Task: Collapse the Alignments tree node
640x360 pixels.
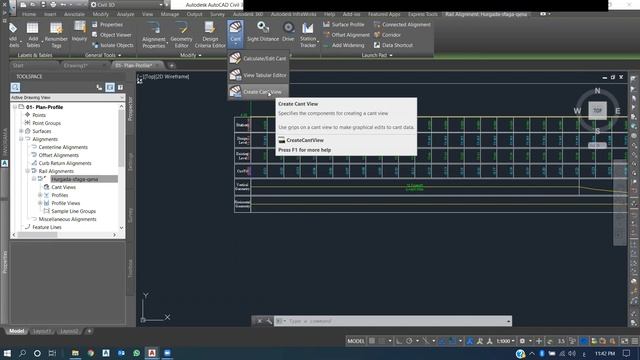Action: 21,139
